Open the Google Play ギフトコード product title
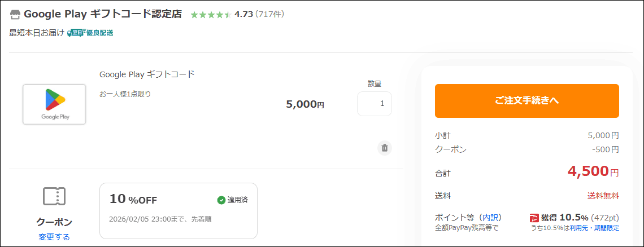 click(x=147, y=74)
